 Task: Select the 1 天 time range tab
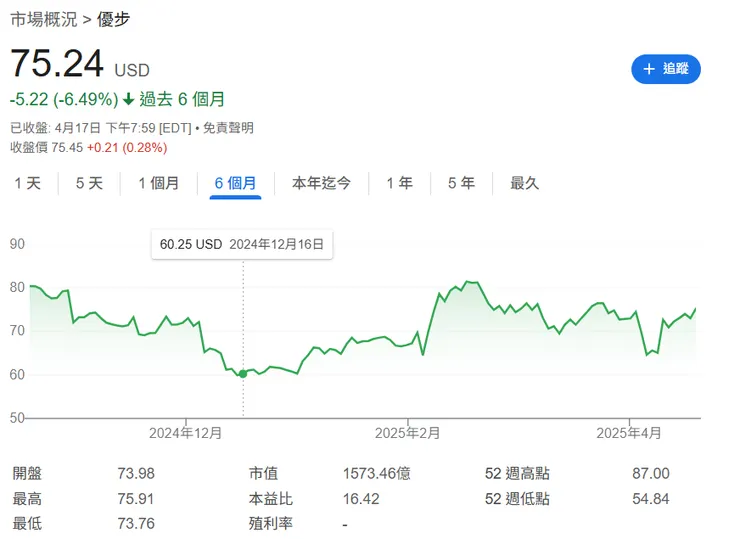pos(27,183)
